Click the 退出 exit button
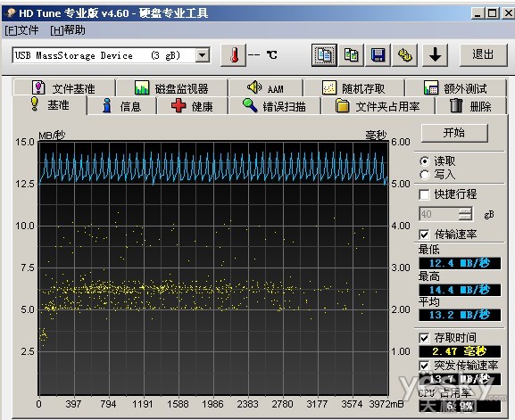The width and height of the screenshot is (515, 420). pyautogui.click(x=483, y=54)
